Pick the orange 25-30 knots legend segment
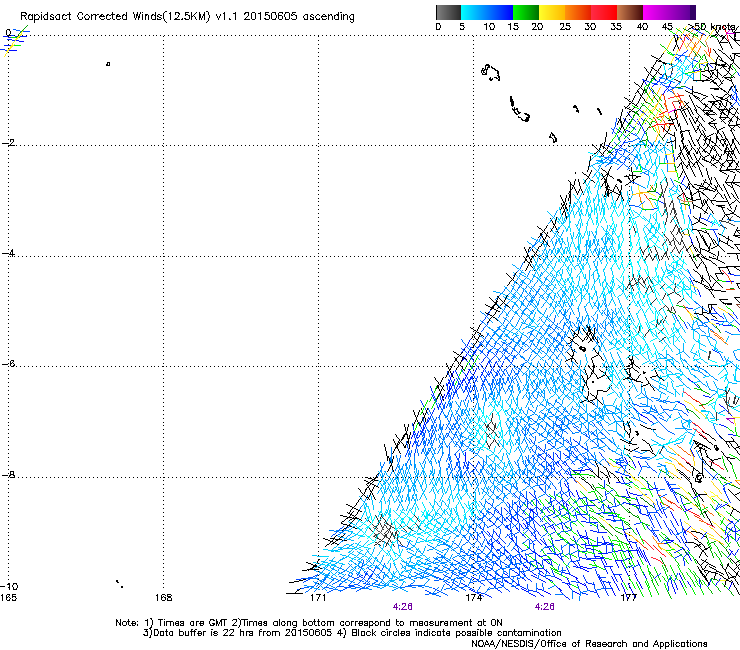 tap(578, 12)
